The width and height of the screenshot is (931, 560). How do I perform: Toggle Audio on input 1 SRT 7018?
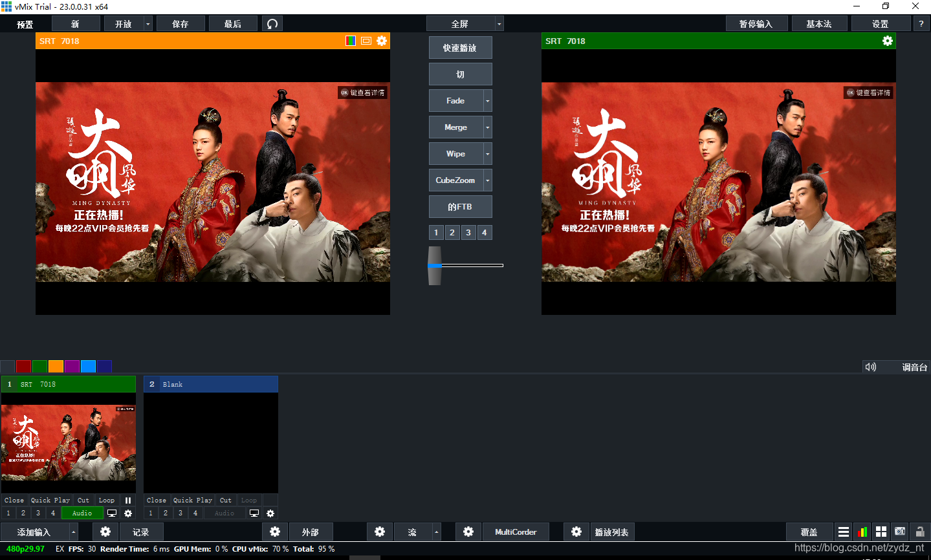coord(82,513)
